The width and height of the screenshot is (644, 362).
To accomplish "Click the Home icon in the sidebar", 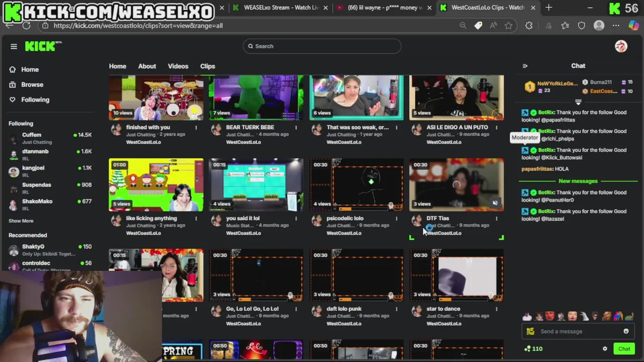I will [x=13, y=69].
